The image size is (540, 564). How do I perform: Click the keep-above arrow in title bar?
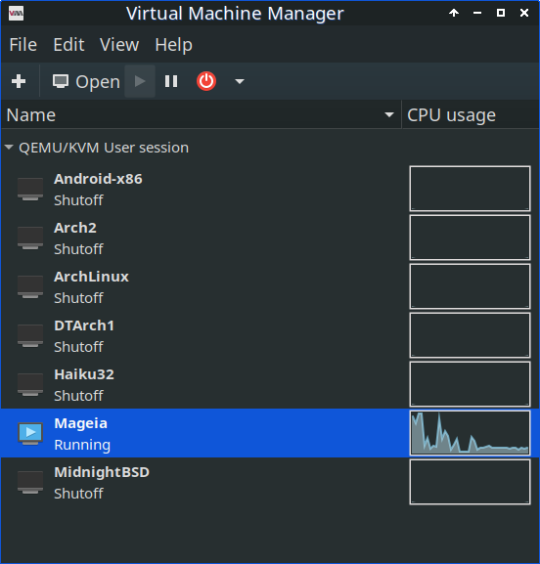point(454,13)
